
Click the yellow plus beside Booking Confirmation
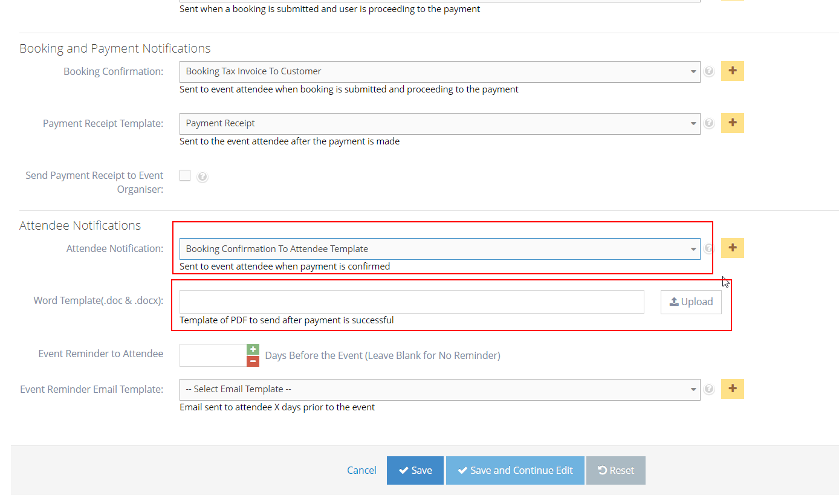coord(732,71)
